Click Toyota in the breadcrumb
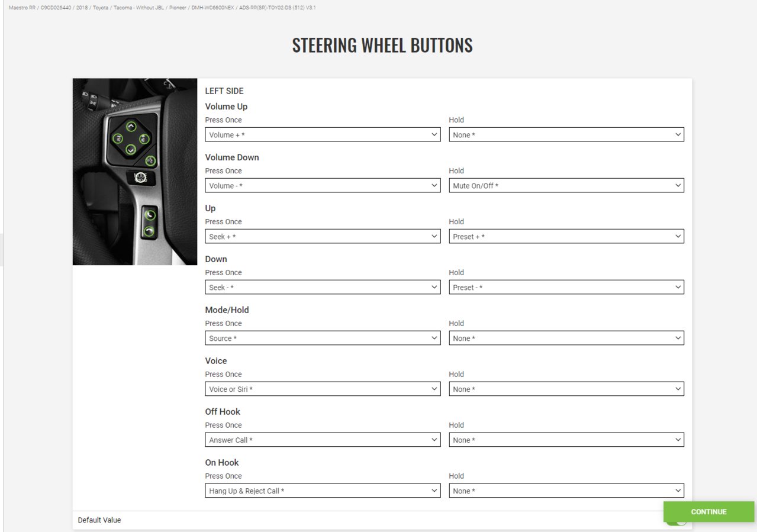757x532 pixels. tap(101, 8)
